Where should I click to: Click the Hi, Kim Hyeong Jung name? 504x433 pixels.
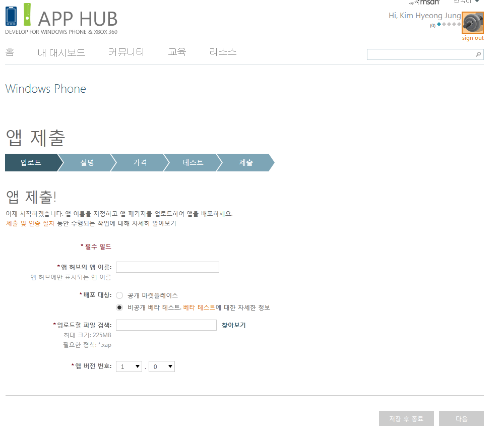(424, 16)
